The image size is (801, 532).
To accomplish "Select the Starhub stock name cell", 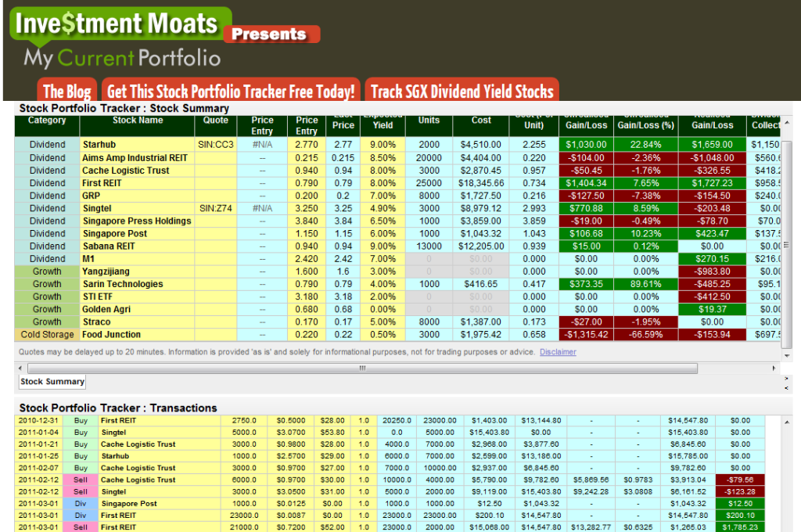I will (x=99, y=145).
